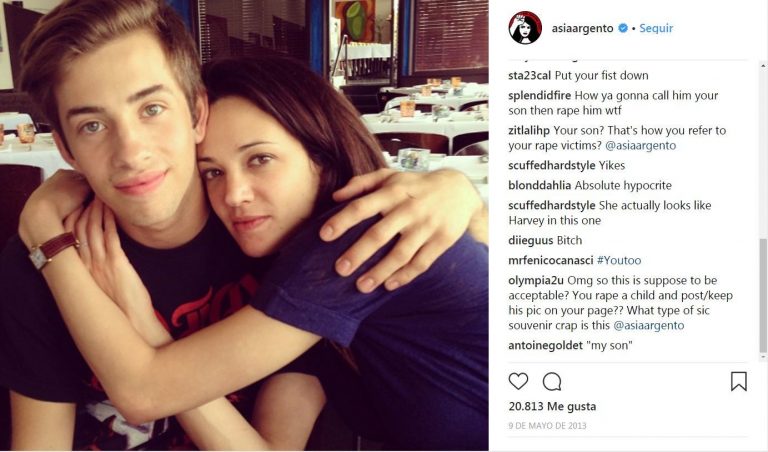
Task: Click the blue verified badge
Action: (x=623, y=28)
